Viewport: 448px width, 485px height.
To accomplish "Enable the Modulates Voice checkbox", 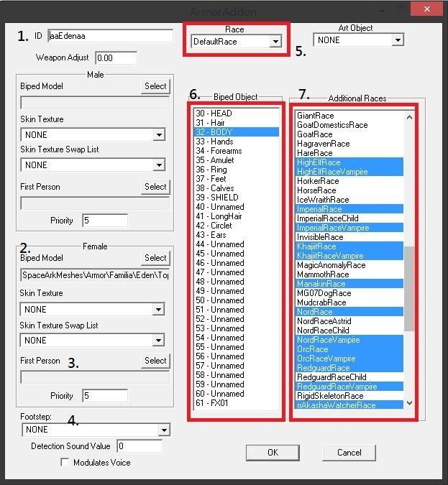I will (x=65, y=463).
